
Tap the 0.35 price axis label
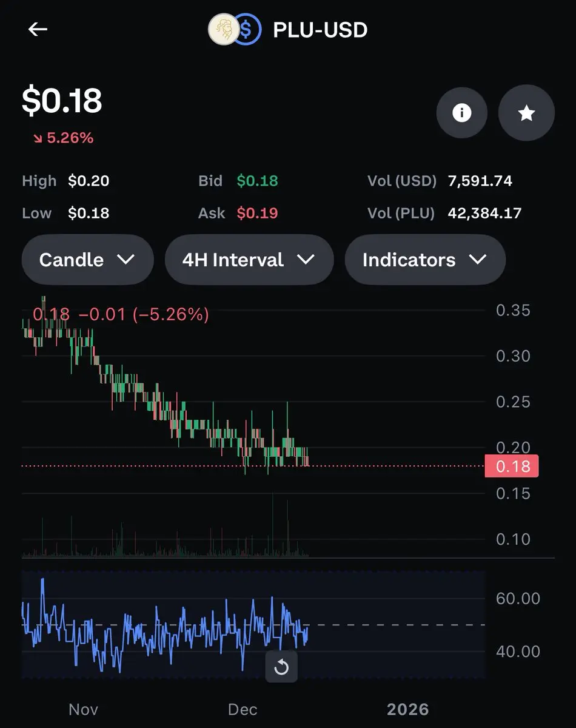513,311
